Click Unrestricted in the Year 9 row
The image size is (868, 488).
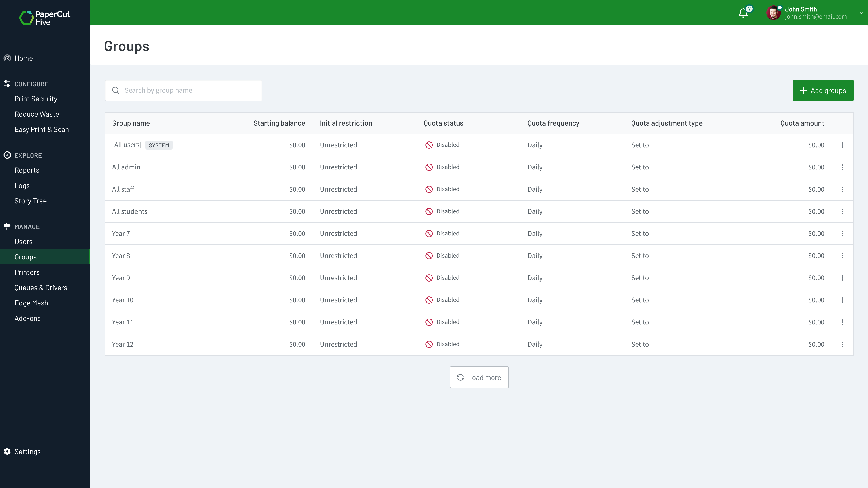[x=338, y=278]
